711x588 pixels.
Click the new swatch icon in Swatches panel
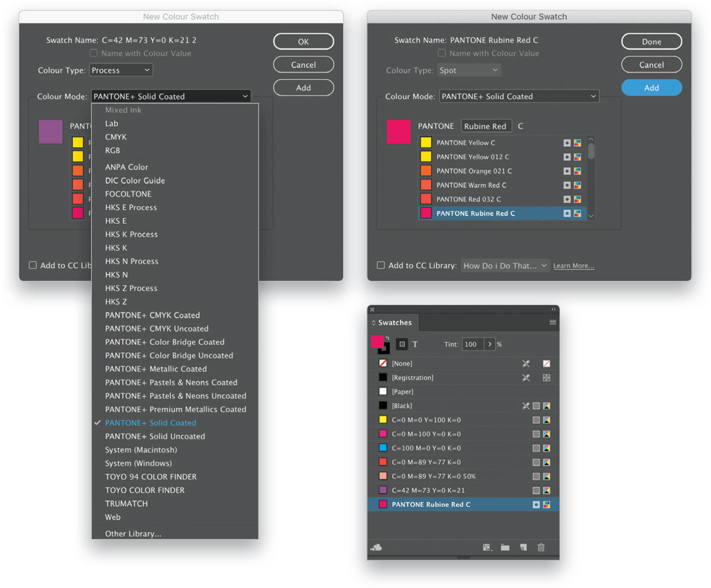[x=523, y=547]
